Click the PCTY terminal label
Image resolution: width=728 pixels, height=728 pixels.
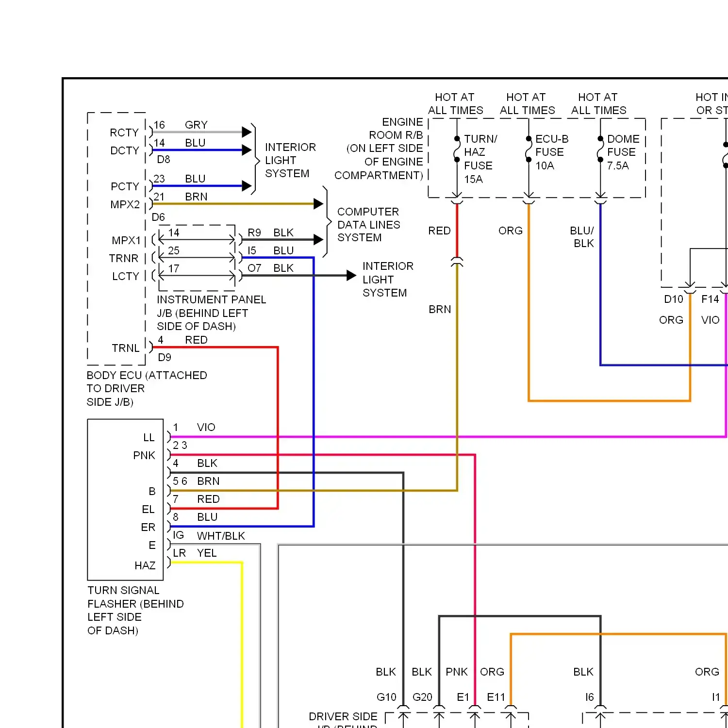point(125,186)
